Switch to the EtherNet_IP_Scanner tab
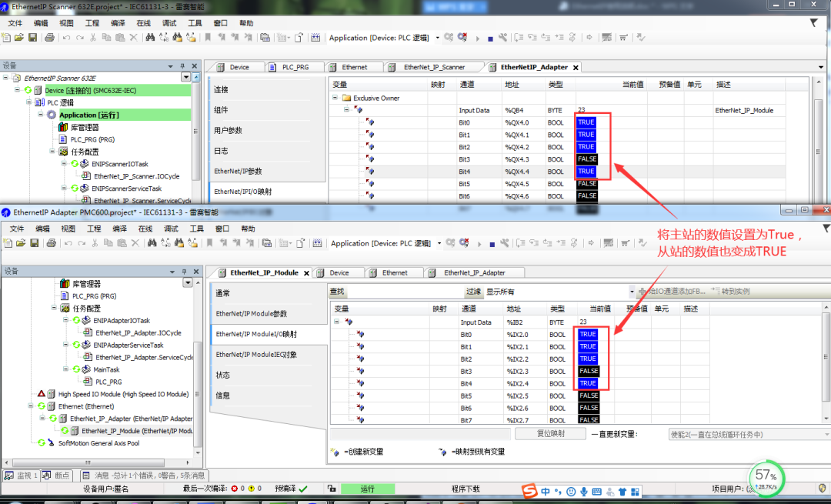The width and height of the screenshot is (831, 504). pyautogui.click(x=434, y=67)
